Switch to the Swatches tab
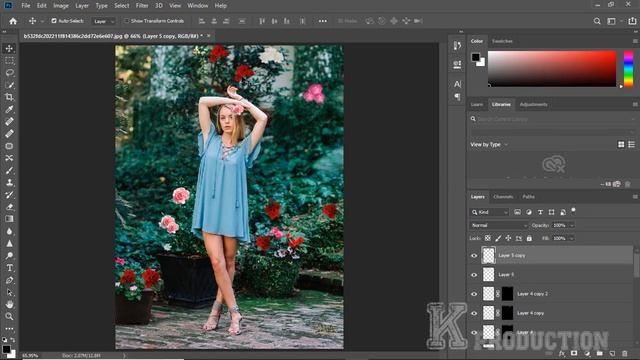The width and height of the screenshot is (640, 360). pyautogui.click(x=502, y=41)
